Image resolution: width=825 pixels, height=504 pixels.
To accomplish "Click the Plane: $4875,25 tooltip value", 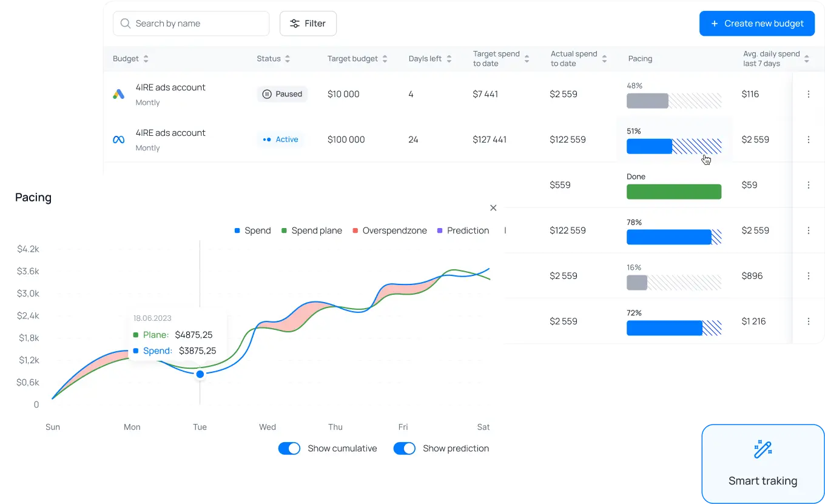I will [194, 335].
